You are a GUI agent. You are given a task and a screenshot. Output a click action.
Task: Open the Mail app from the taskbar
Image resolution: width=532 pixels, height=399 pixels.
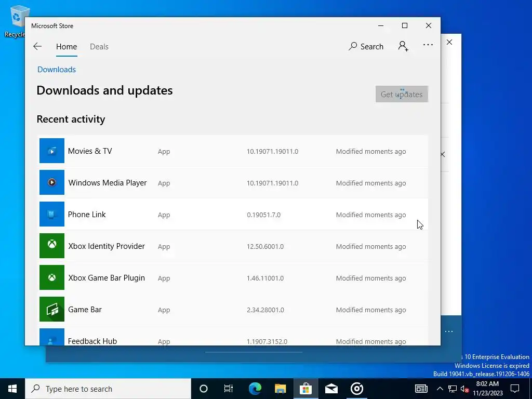coord(331,389)
